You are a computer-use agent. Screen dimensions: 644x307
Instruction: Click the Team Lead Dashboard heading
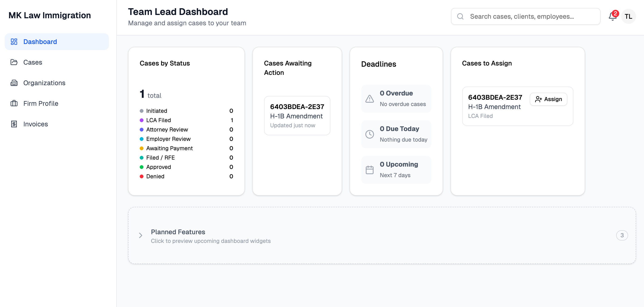(178, 12)
